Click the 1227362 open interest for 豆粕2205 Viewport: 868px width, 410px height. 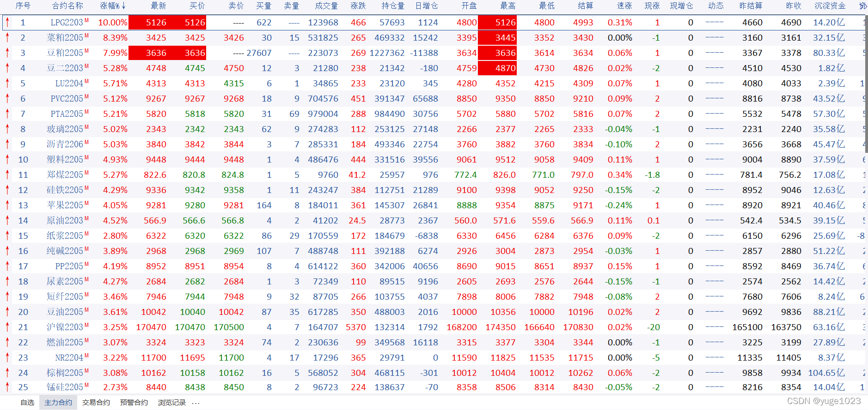pyautogui.click(x=387, y=53)
